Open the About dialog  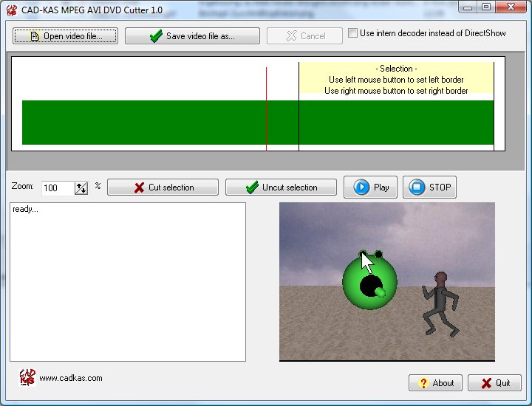click(x=435, y=383)
